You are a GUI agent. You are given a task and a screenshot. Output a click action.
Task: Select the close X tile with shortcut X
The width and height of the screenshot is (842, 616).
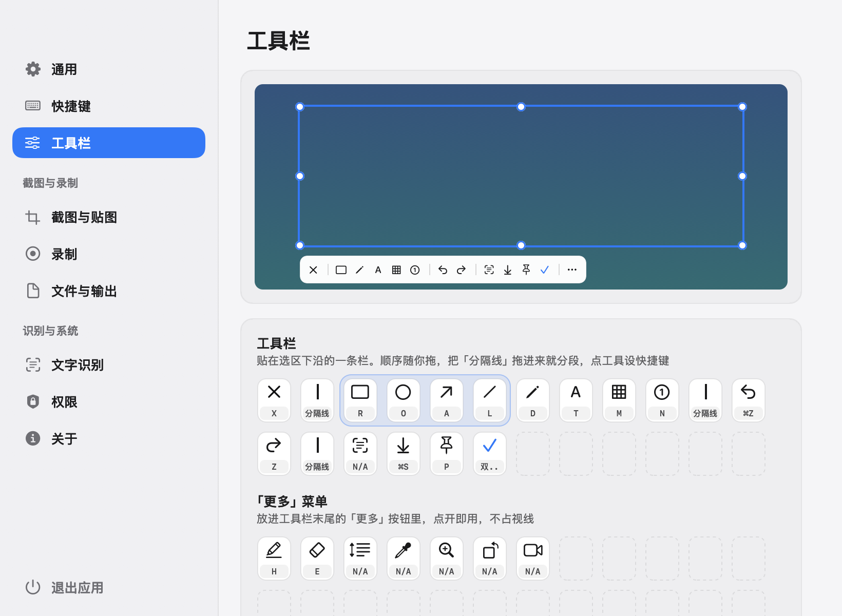(274, 400)
